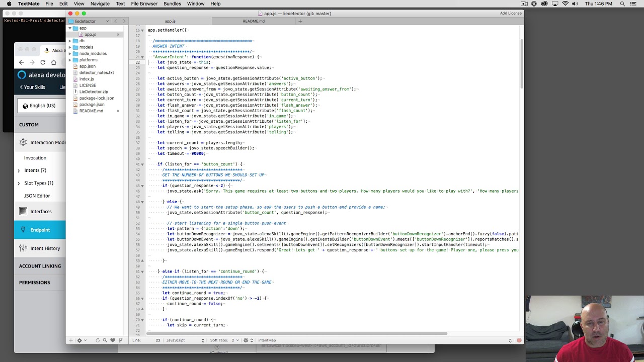Collapse the app folder

70,28
